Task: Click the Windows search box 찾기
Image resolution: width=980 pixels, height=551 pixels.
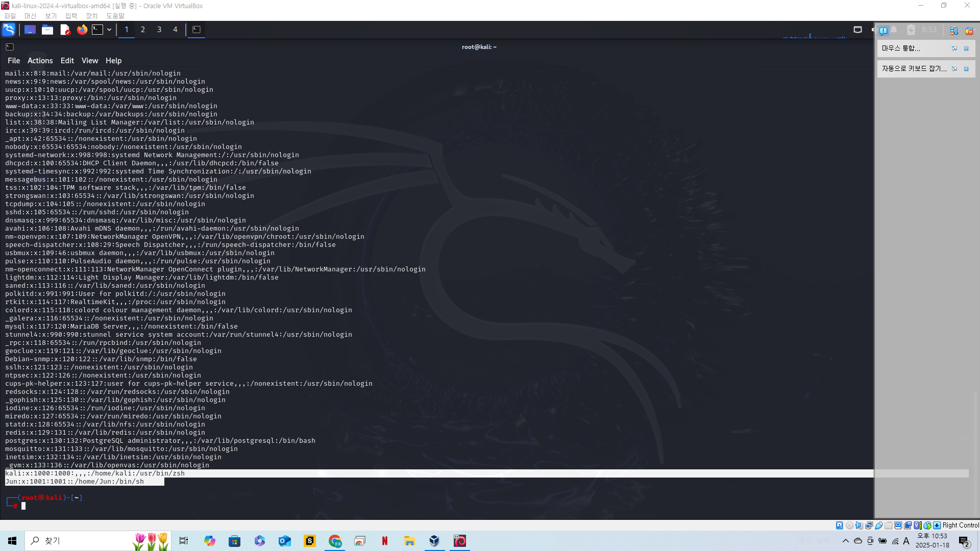Action: click(77, 541)
